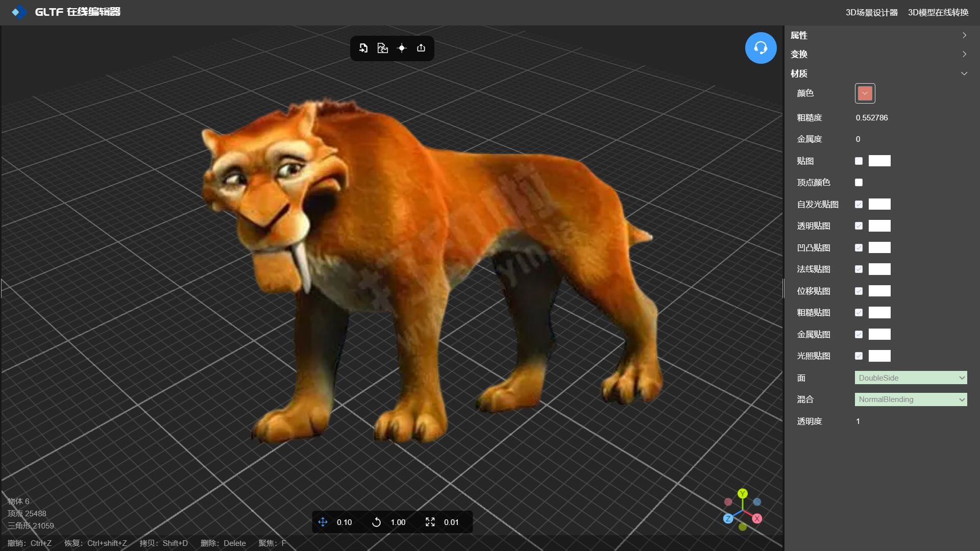Toggle the 位移贴图 checkbox
Viewport: 980px width, 551px height.
coord(859,291)
